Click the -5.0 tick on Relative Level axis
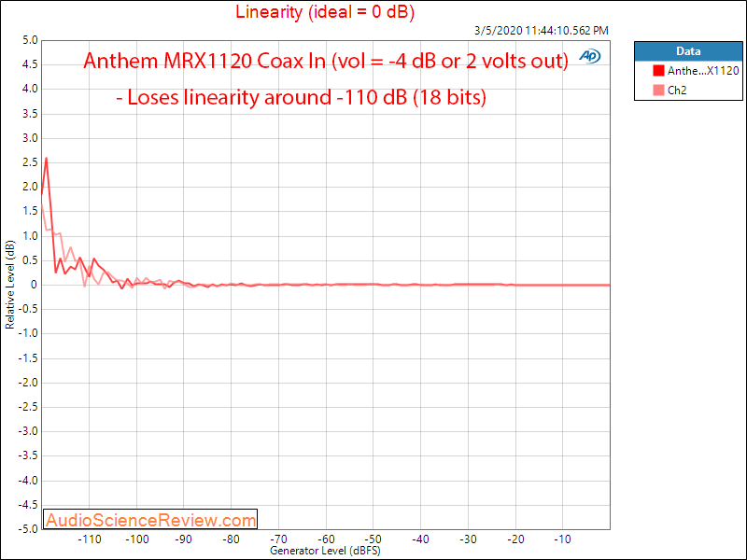 (x=28, y=528)
